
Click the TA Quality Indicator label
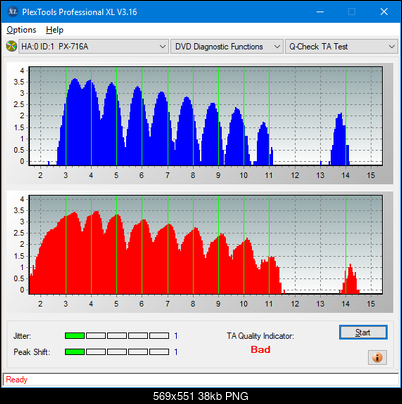260,336
